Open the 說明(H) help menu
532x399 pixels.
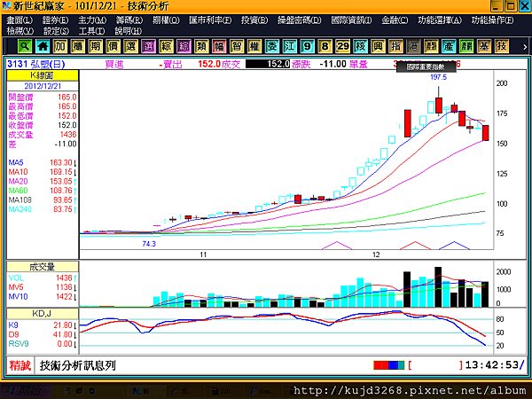click(128, 31)
